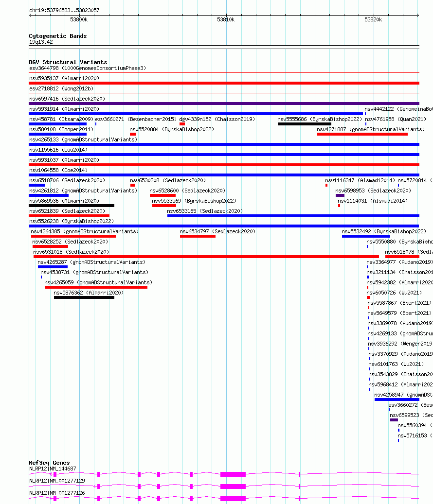This screenshot has width=433, height=504.
Task: Click the 53810k ruler tick label
Action: [x=226, y=20]
